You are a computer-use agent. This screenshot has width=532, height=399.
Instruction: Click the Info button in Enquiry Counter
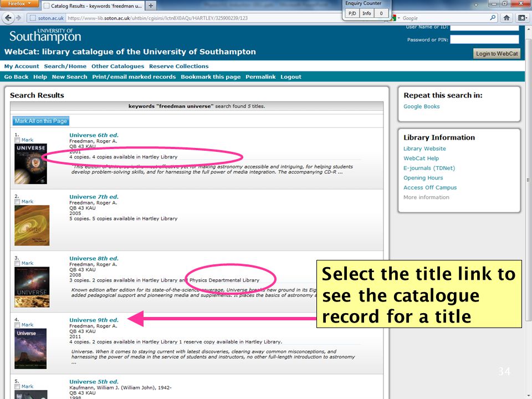(366, 13)
